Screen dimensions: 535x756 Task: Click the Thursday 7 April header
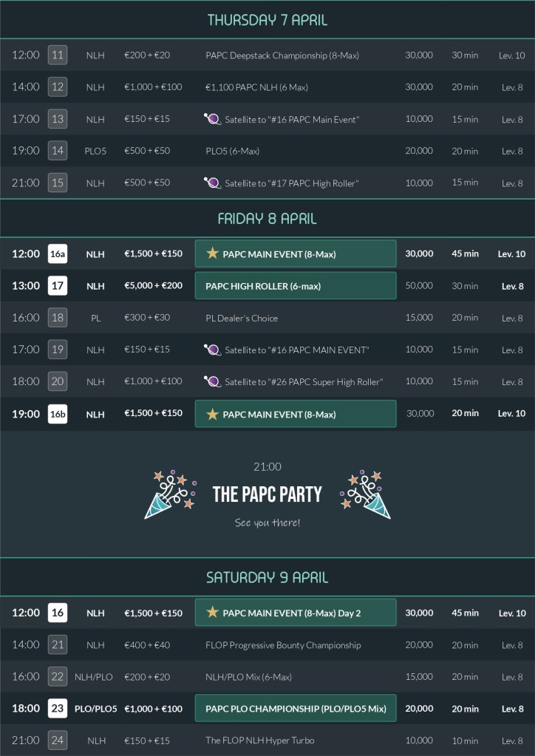(x=267, y=20)
